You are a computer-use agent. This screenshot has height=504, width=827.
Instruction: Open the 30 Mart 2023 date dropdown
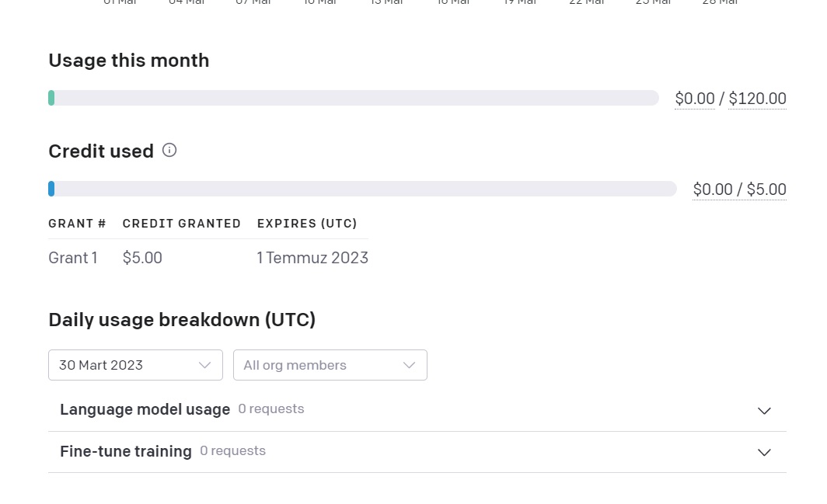(135, 365)
